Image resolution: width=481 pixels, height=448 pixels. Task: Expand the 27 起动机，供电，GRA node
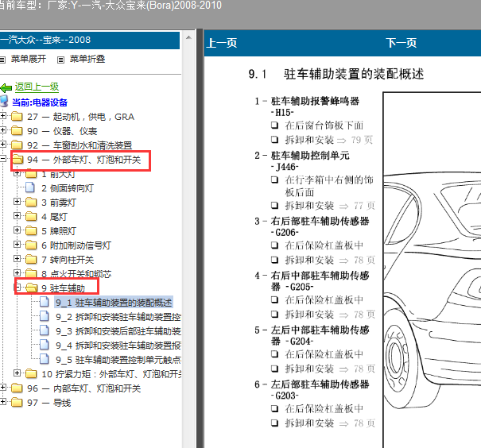tap(3, 116)
